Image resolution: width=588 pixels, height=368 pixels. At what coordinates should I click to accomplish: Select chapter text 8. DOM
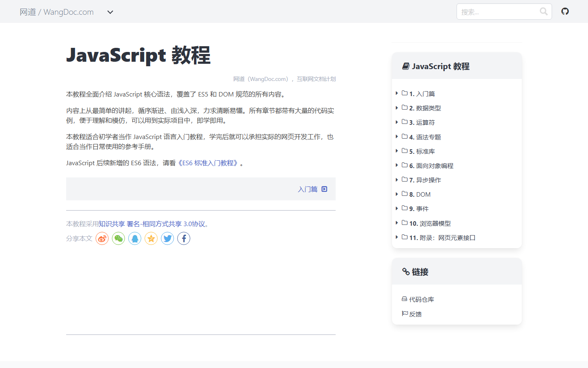coord(420,194)
